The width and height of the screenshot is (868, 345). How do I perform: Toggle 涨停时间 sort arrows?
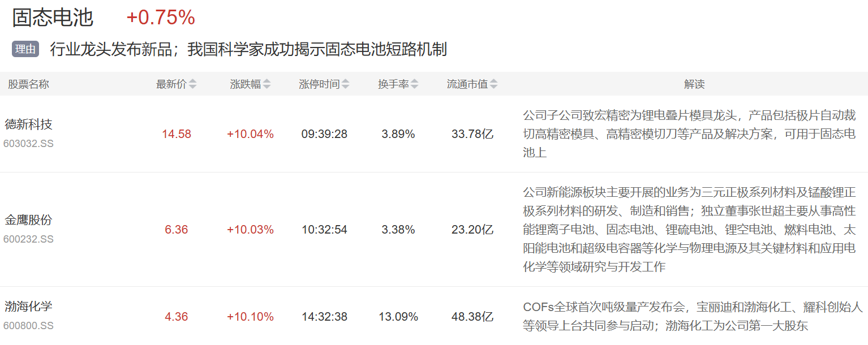tap(346, 84)
